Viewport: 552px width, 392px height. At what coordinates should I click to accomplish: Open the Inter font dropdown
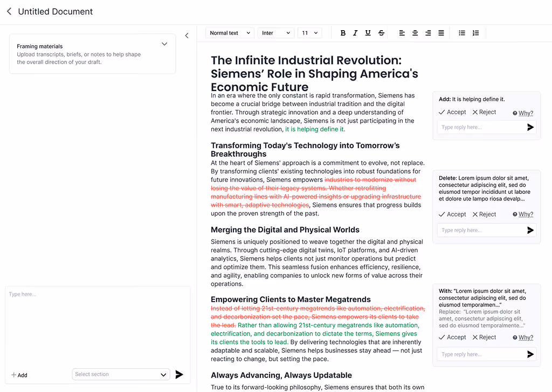coord(276,33)
